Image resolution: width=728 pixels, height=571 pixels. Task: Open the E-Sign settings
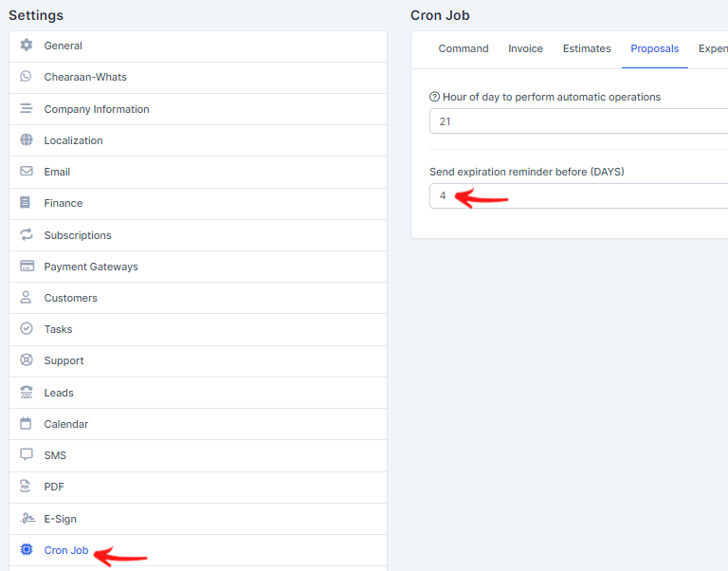tap(61, 519)
